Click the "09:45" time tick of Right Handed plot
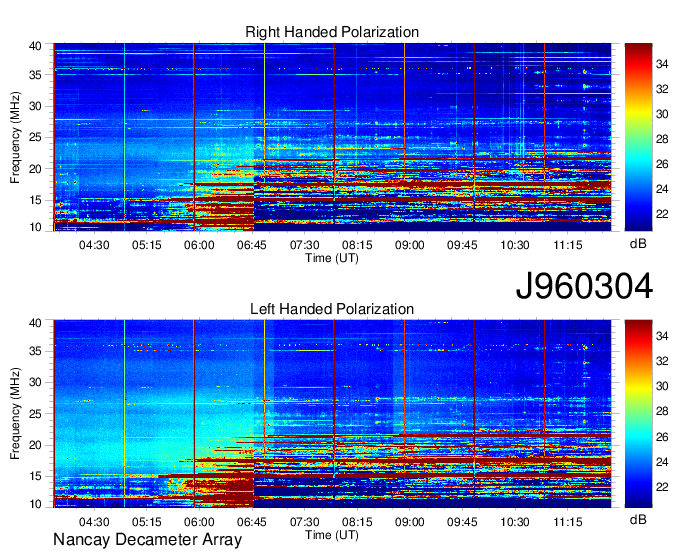The image size is (680, 552). (x=462, y=245)
